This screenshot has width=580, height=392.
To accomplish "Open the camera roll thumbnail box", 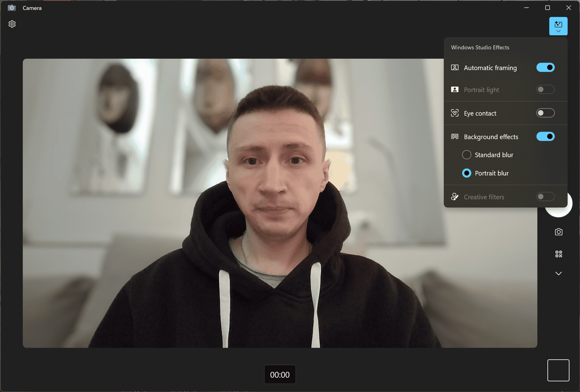I will click(x=558, y=370).
